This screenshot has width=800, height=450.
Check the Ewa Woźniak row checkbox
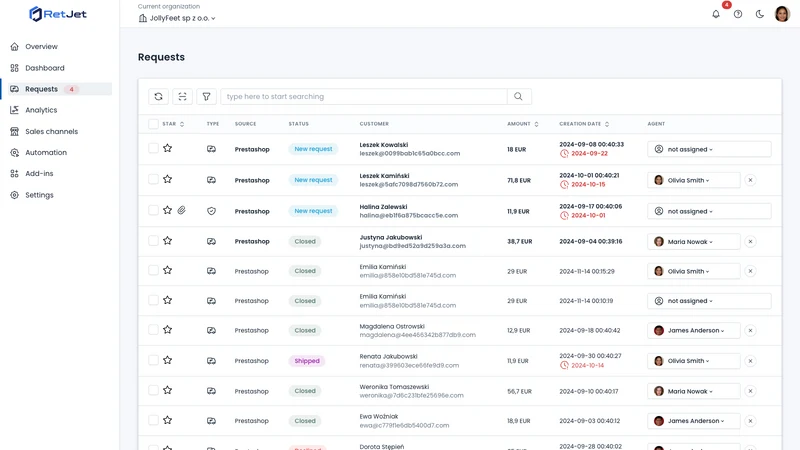(x=153, y=420)
